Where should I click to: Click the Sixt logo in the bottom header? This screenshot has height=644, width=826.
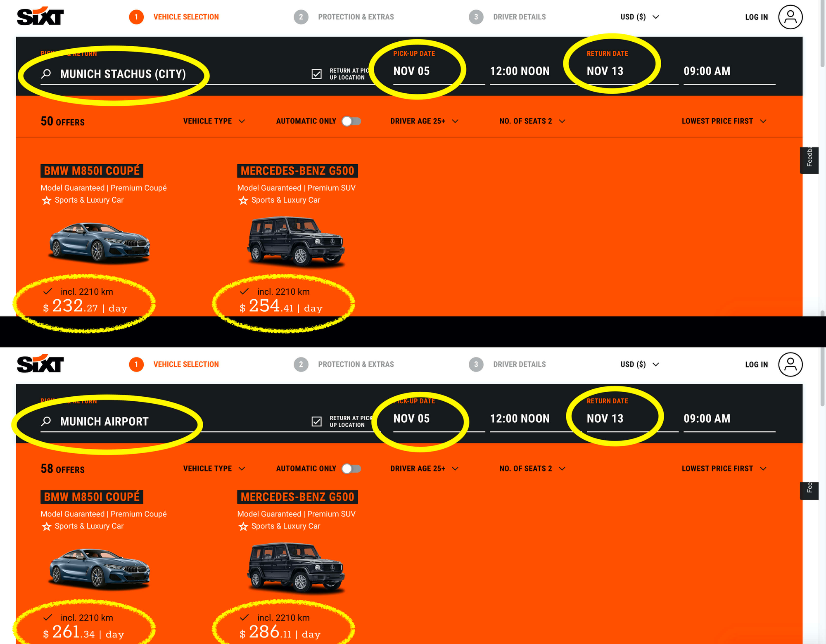pos(40,364)
